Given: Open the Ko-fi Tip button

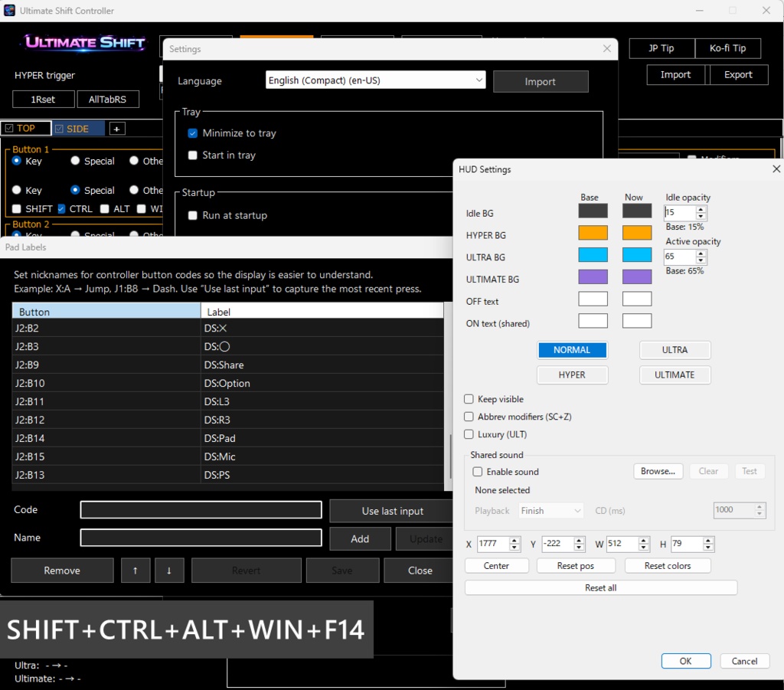Looking at the screenshot, I should click(x=727, y=47).
